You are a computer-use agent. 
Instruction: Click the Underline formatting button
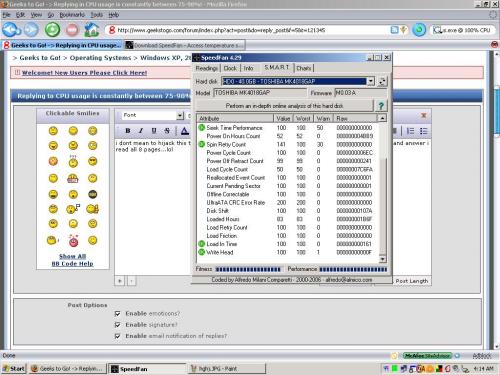coord(154,131)
